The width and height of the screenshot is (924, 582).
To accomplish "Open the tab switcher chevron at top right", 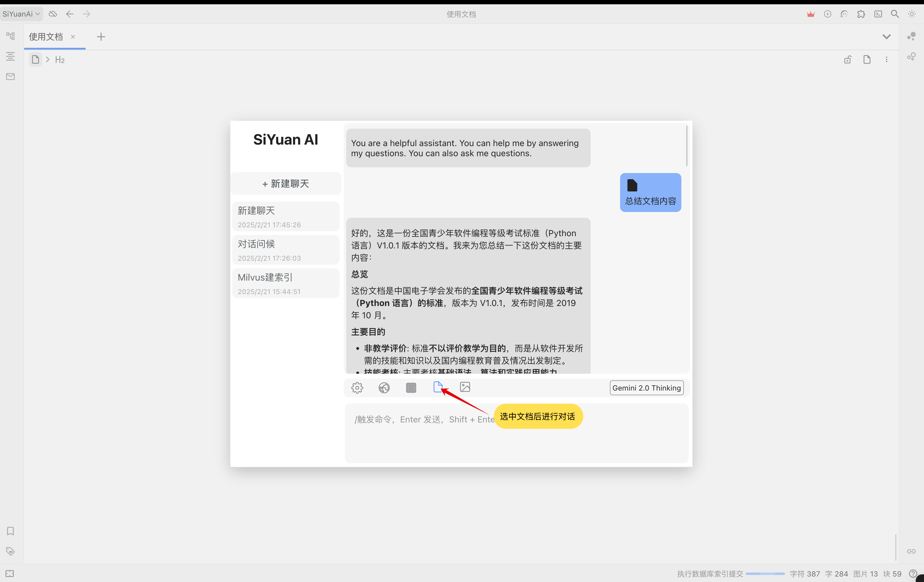I will pos(887,37).
